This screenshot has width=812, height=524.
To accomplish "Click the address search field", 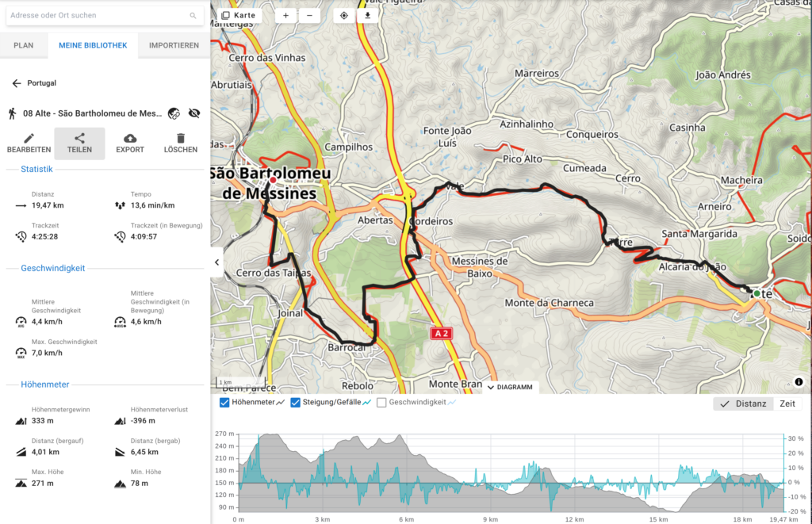I will click(99, 15).
